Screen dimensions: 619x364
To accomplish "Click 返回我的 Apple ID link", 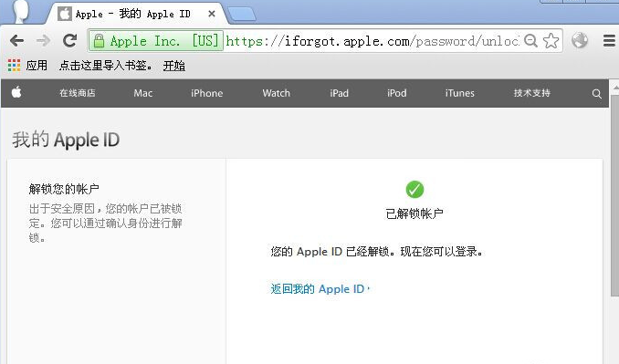I will [x=320, y=289].
